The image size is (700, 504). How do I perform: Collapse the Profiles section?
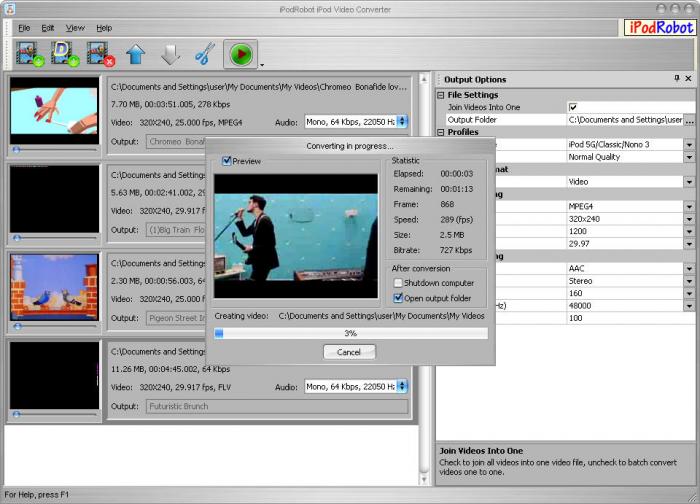[x=441, y=132]
